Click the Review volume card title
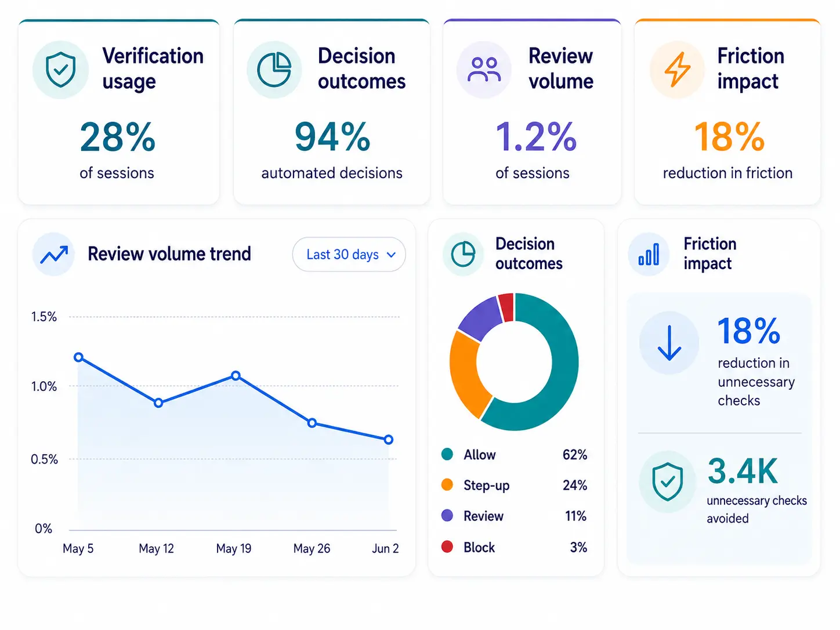This screenshot has width=840, height=630. (x=561, y=68)
